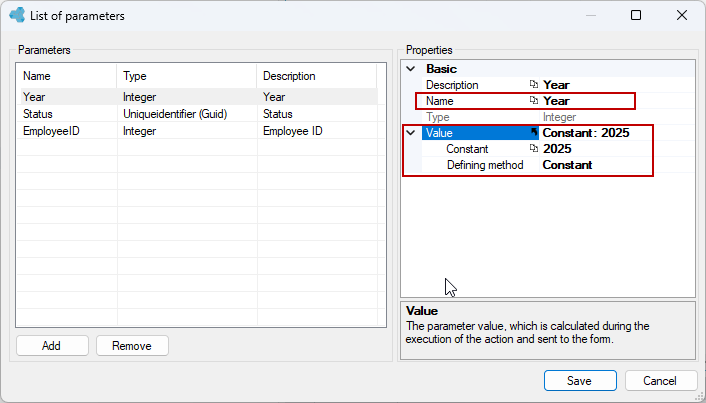This screenshot has width=706, height=403.
Task: Select the Status parameter row
Action: click(197, 114)
